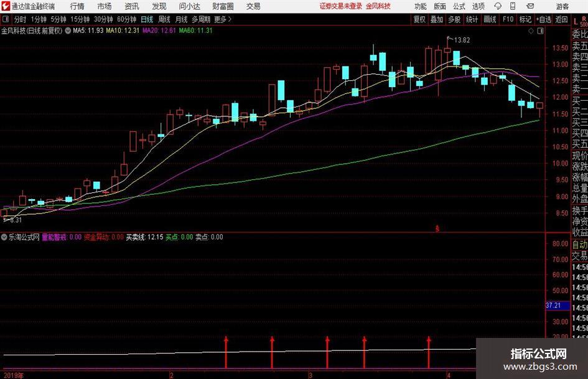
Task: Switch to 1分钟 chart period
Action: pyautogui.click(x=38, y=19)
